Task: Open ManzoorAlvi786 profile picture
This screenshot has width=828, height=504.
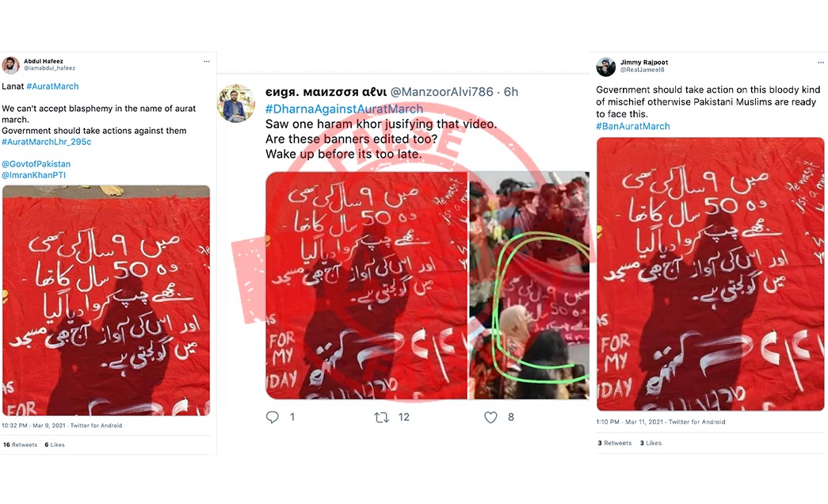Action: pyautogui.click(x=235, y=102)
